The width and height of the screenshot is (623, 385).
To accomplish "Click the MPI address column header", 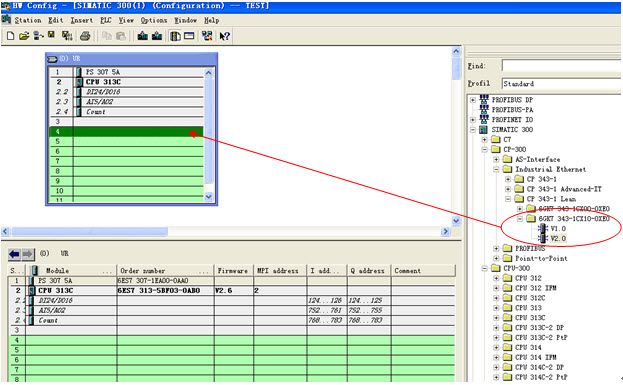I will pyautogui.click(x=280, y=271).
